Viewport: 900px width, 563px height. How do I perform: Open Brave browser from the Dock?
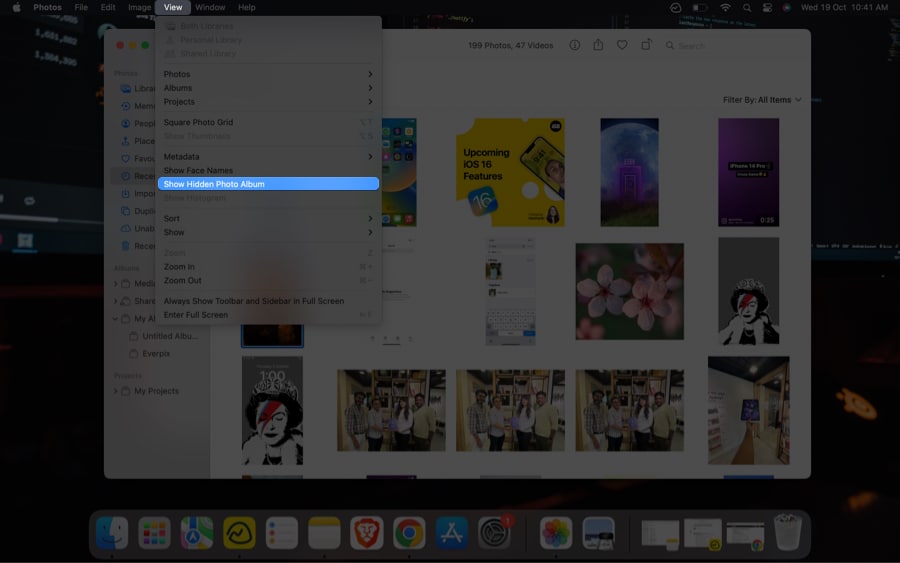pyautogui.click(x=366, y=533)
